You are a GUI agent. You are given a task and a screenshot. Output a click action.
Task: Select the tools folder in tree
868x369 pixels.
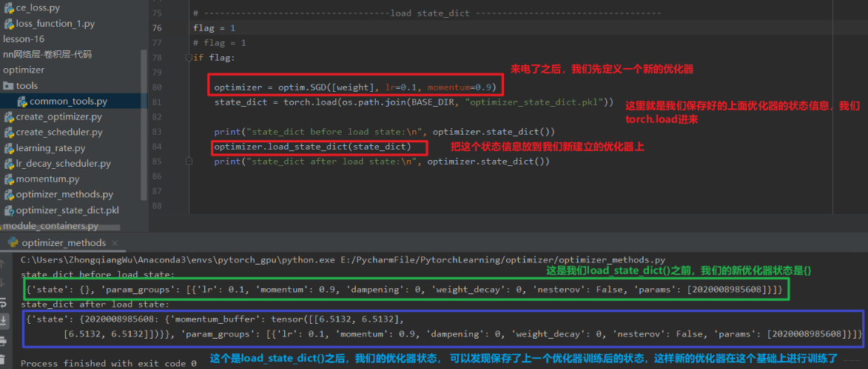(27, 86)
